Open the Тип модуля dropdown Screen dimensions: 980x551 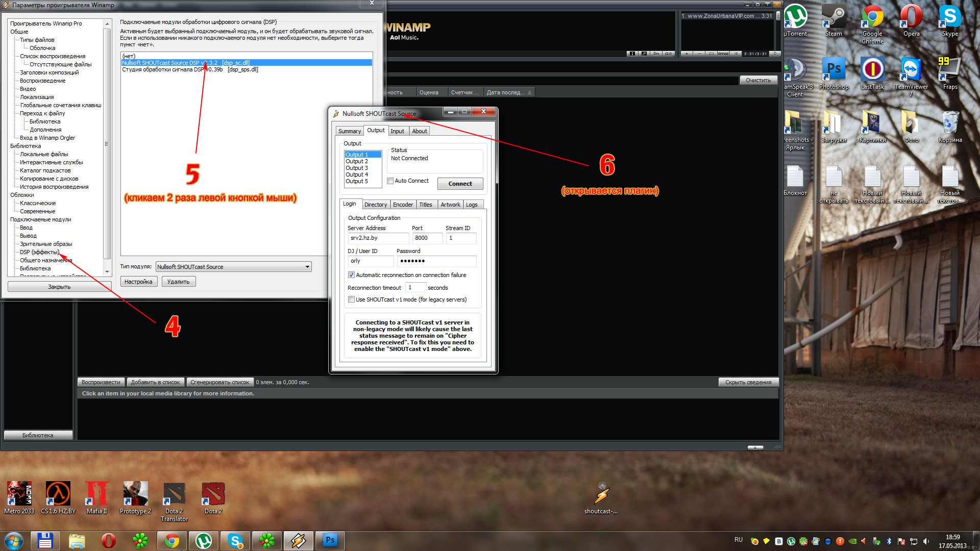click(x=234, y=267)
